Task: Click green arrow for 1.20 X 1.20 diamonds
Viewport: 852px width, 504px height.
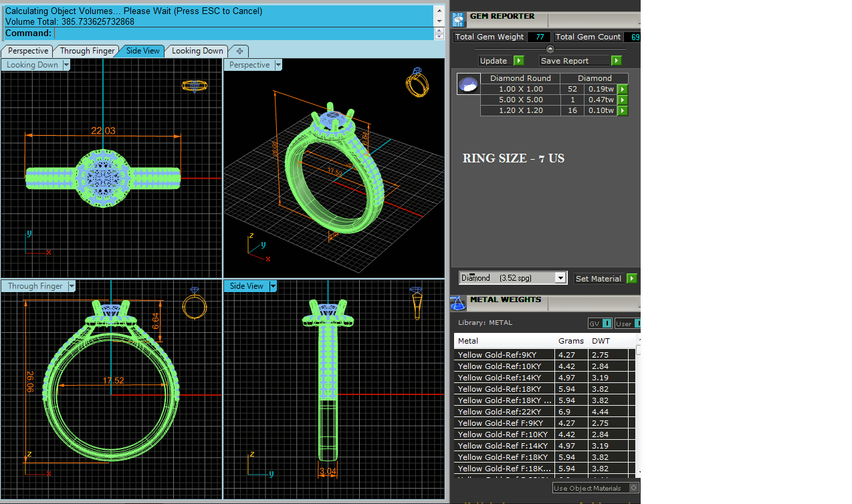Action: (623, 111)
